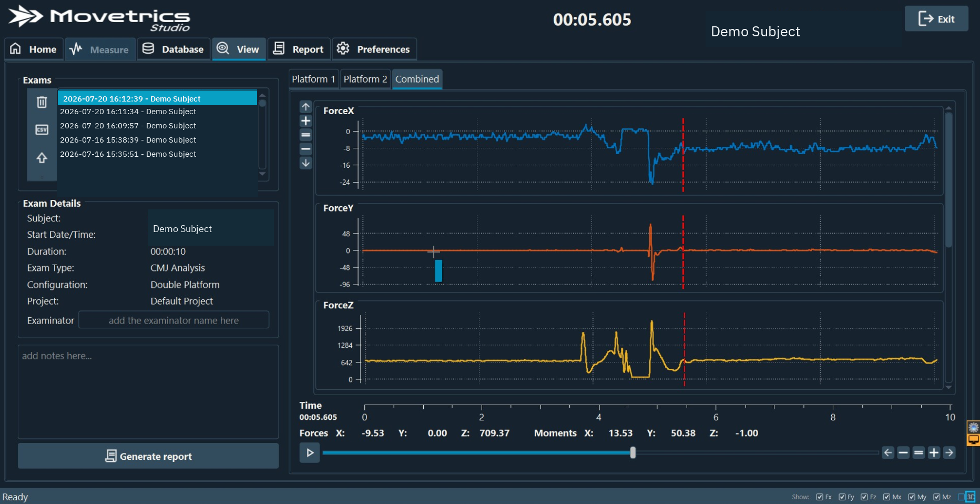This screenshot has height=504, width=980.
Task: Click the Forces Z value 709.37
Action: 494,433
